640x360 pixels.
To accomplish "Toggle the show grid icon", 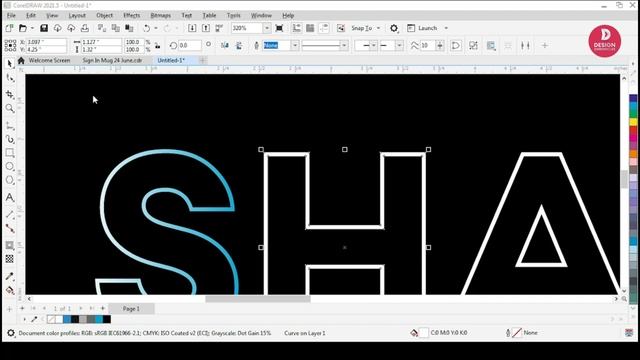I will [310, 28].
